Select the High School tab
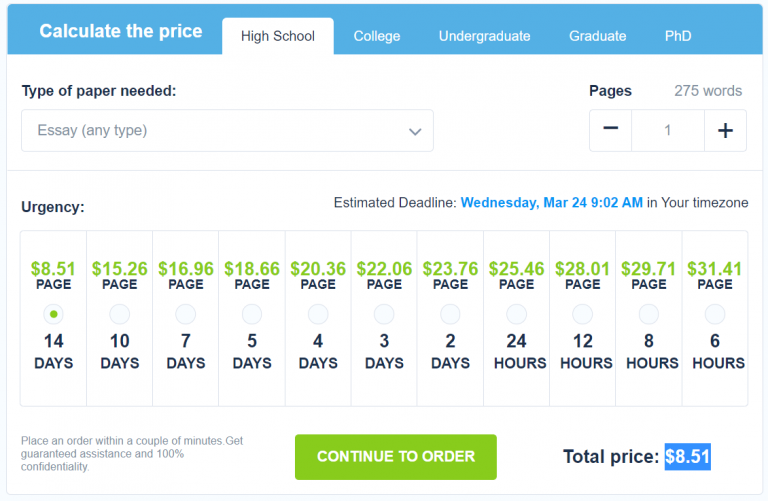768x501 pixels. point(278,36)
